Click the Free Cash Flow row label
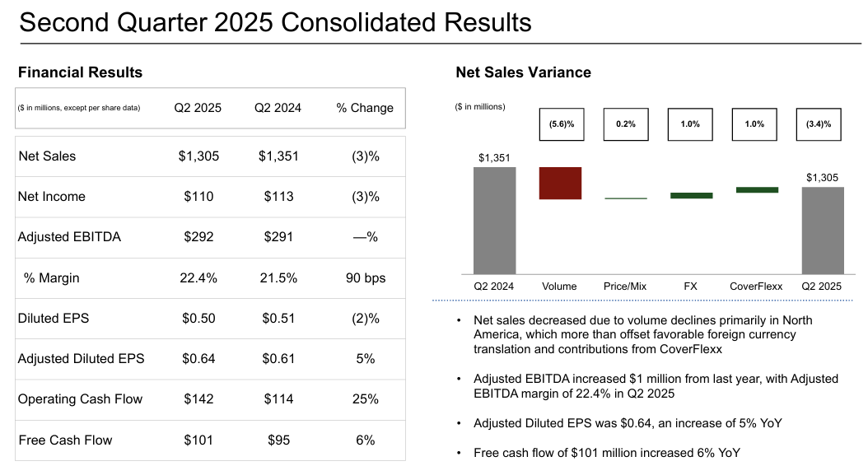 64,440
